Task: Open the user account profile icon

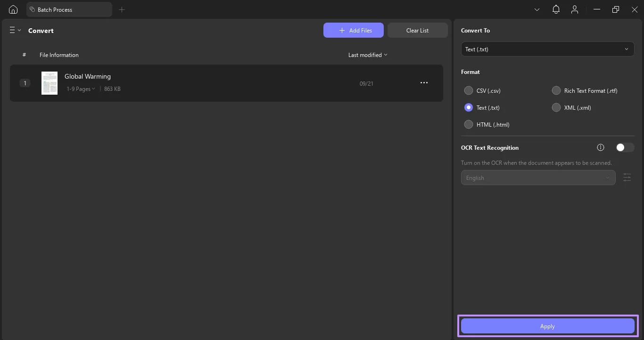Action: click(x=574, y=9)
